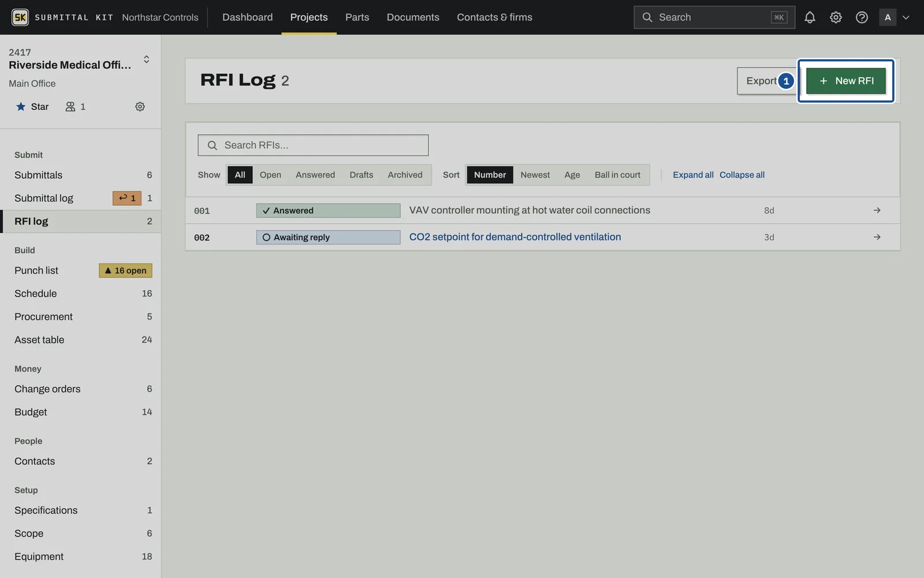The height and width of the screenshot is (578, 924).
Task: Sort by Ball in court
Action: click(617, 175)
